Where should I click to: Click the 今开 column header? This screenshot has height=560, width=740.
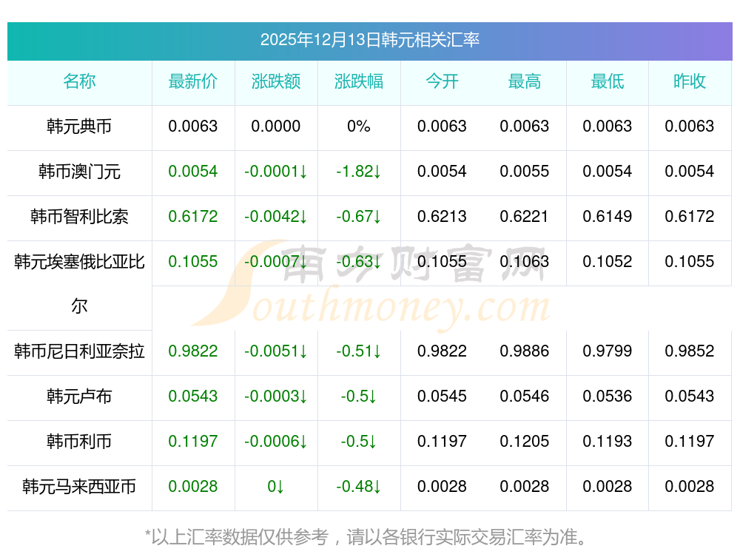(x=442, y=81)
